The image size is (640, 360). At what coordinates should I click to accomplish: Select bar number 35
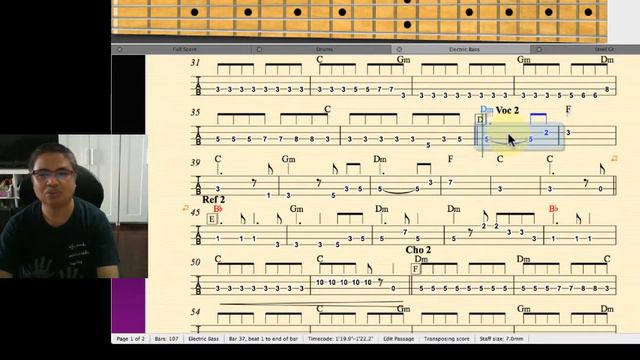coord(196,112)
